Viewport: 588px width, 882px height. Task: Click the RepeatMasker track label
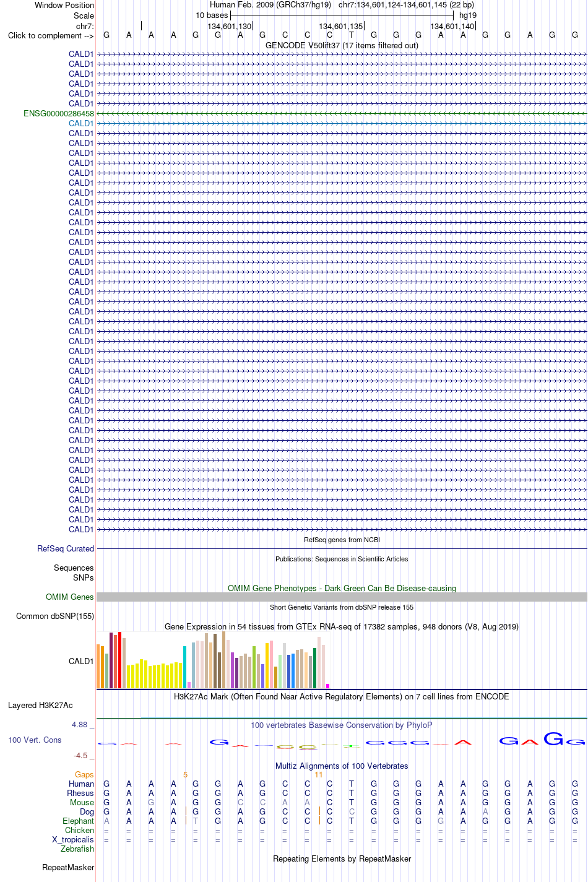[68, 867]
